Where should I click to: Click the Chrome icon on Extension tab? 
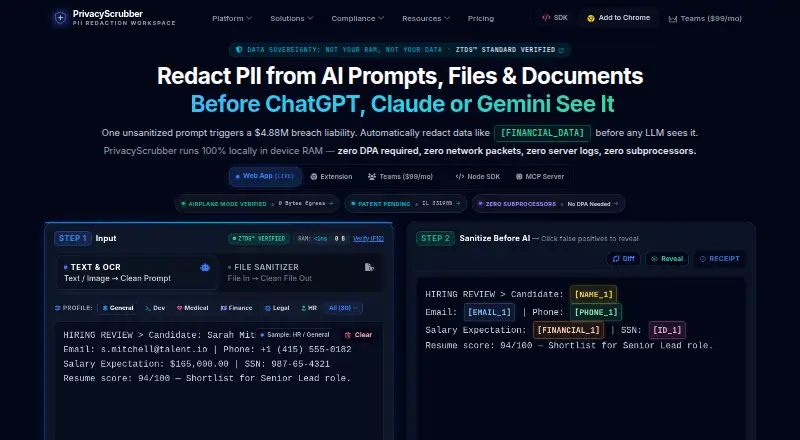pyautogui.click(x=314, y=177)
